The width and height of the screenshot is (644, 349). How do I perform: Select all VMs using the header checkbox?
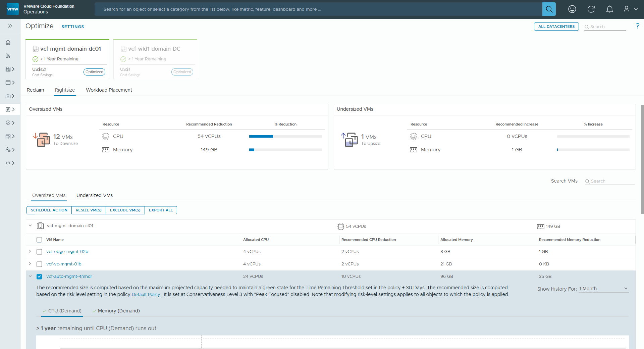(39, 240)
